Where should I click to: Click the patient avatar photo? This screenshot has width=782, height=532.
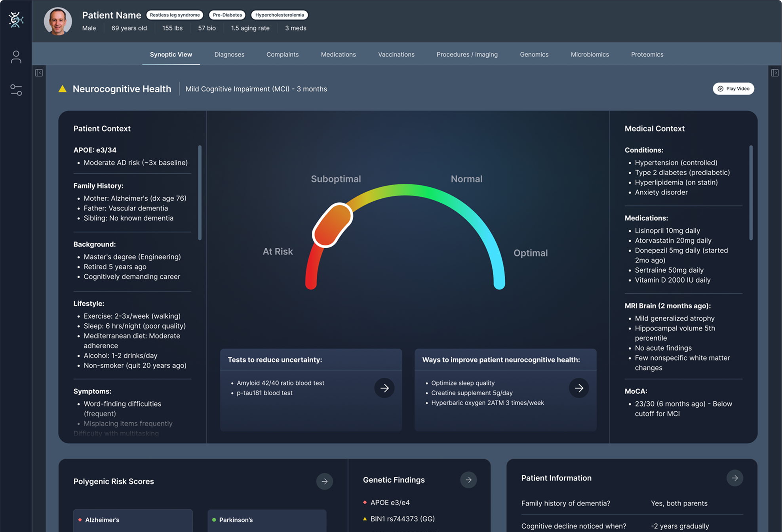click(58, 21)
